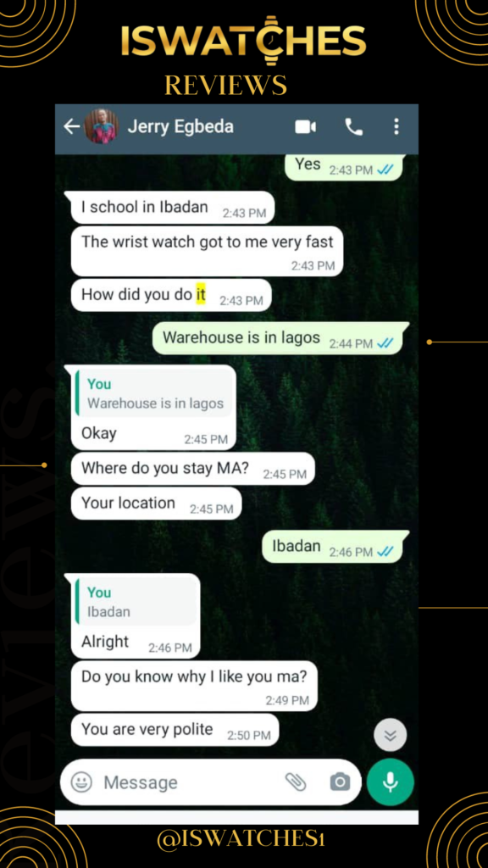Tap the back arrow in chat header
Screen dimensions: 488x868
(72, 127)
